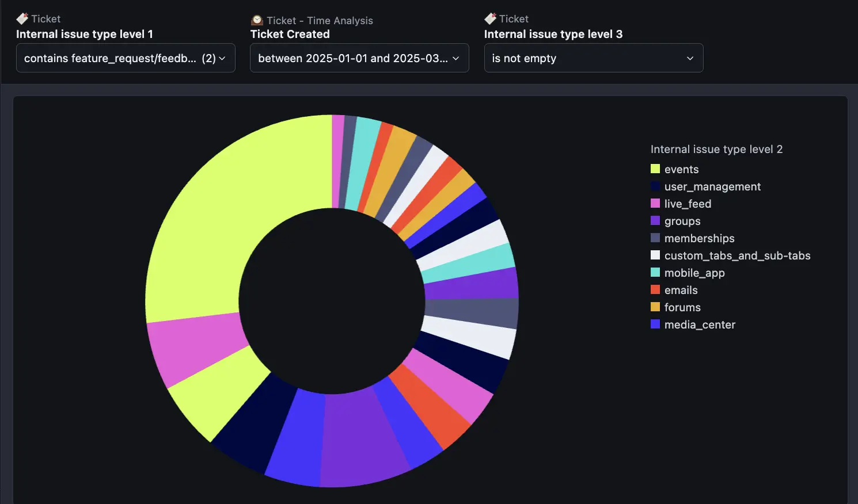
Task: Toggle the user_management legend label
Action: pos(712,186)
